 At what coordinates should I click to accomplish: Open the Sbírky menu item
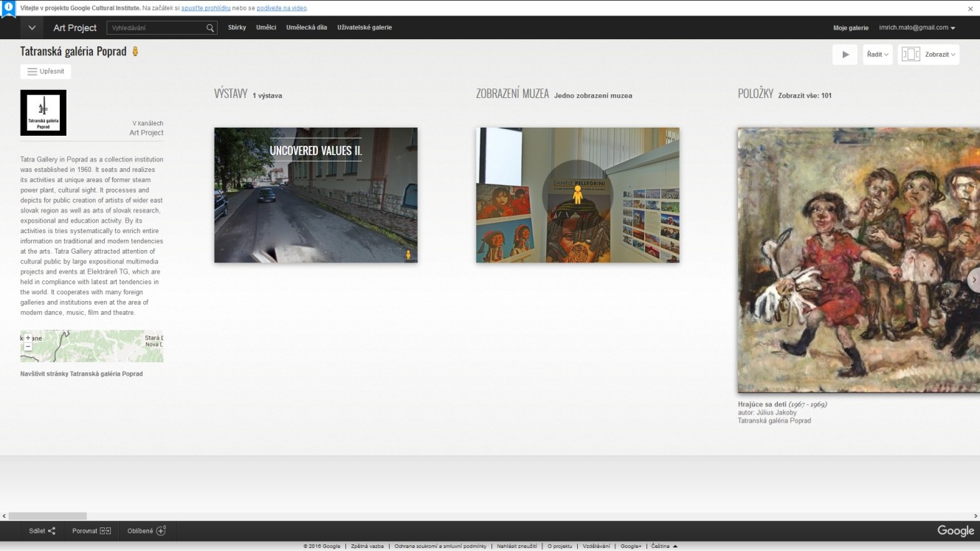pos(237,28)
